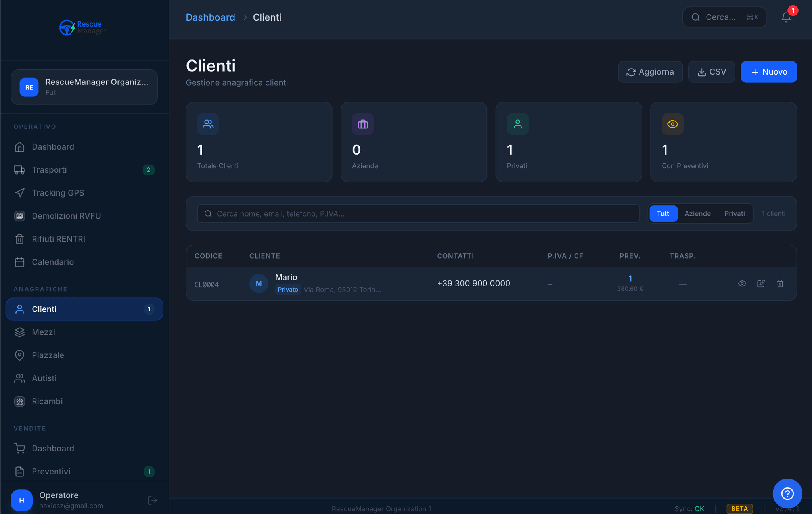Delete client Mario using trash icon
Viewport: 812px width, 514px height.
point(780,284)
